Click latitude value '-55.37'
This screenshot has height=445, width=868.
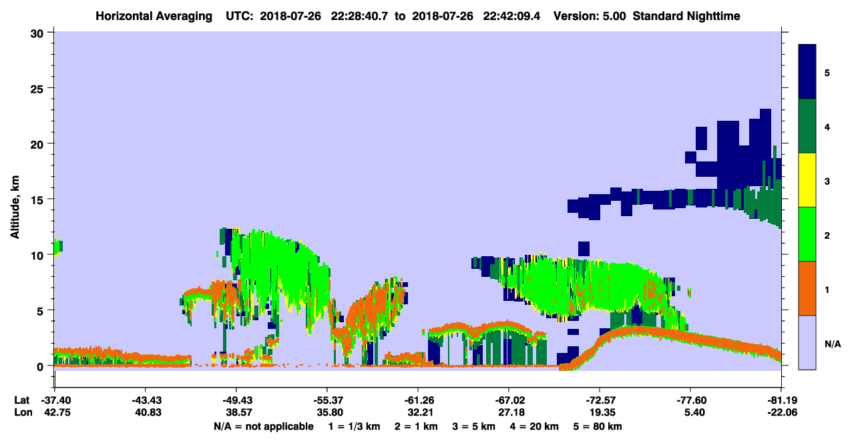[327, 400]
